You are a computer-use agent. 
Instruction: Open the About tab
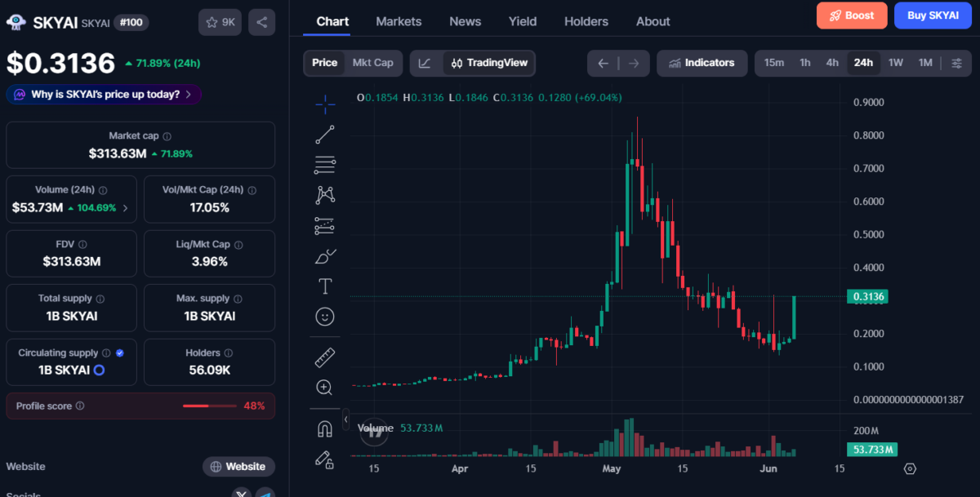point(653,21)
